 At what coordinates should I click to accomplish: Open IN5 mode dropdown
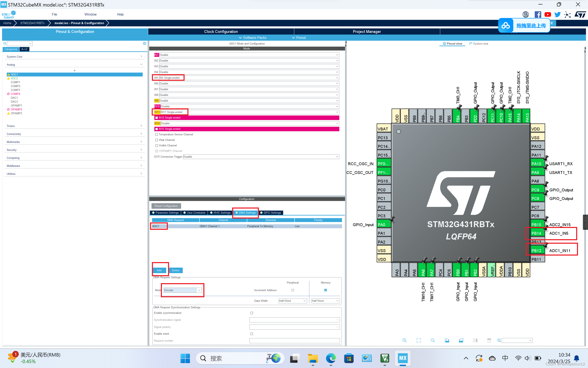(249, 78)
